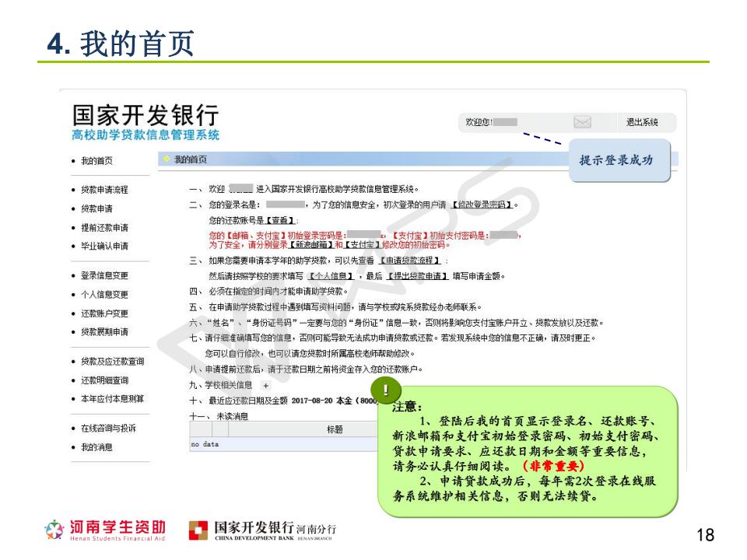
Task: Open 贷款申请流程 in the sidebar
Action: [103, 190]
